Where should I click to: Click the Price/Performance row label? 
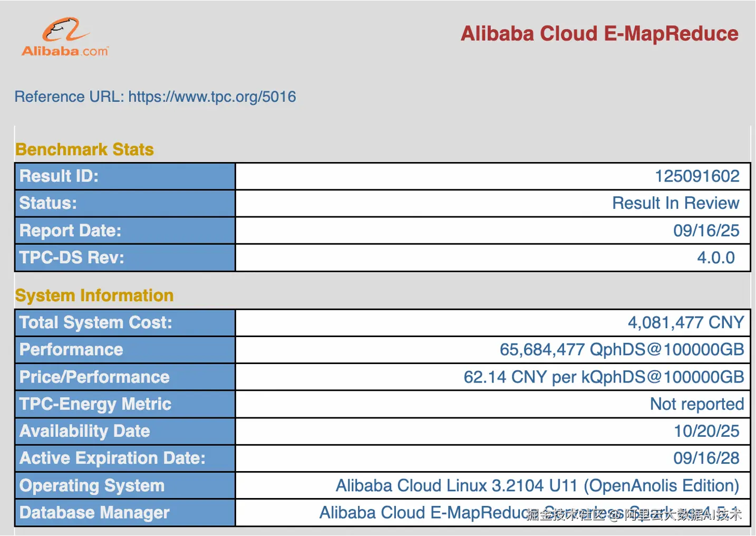(94, 377)
